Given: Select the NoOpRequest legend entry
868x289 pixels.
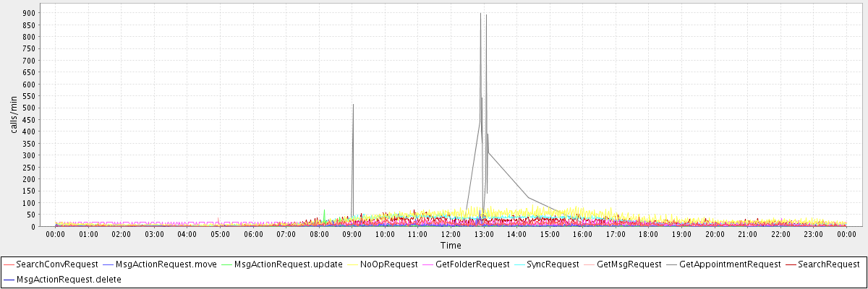Looking at the screenshot, I should click(x=388, y=264).
